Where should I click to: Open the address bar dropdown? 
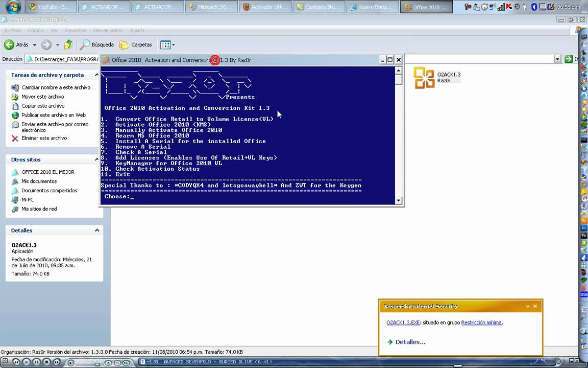click(557, 59)
